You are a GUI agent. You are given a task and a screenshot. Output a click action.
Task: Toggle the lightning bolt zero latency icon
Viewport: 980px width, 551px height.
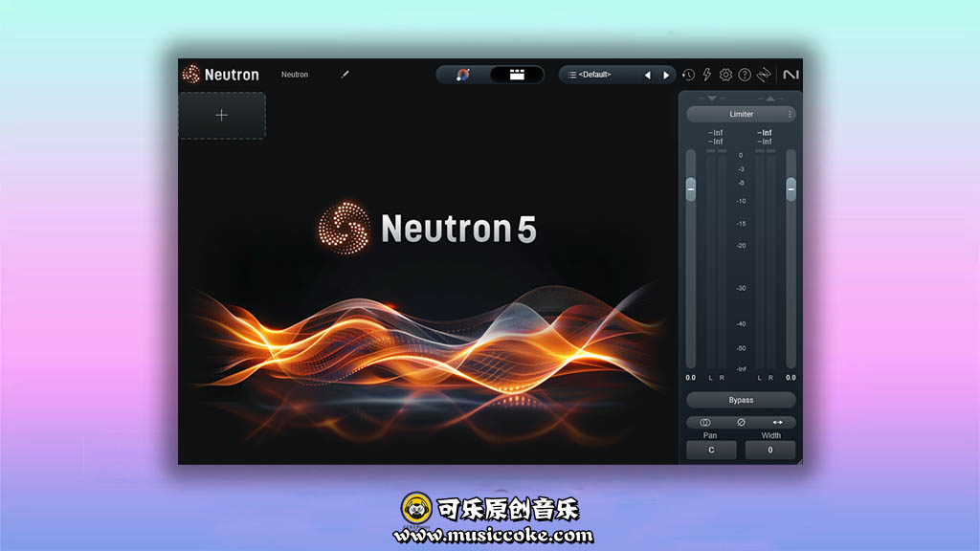tap(707, 75)
